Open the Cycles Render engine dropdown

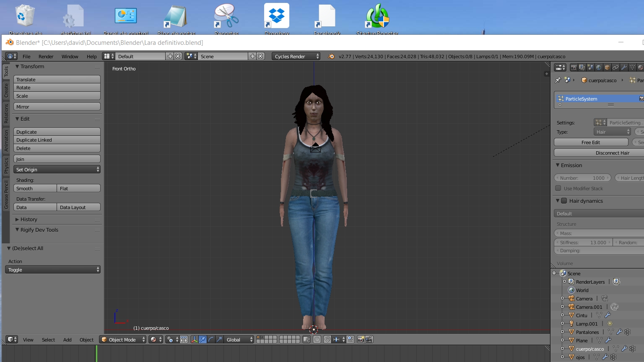tap(296, 57)
